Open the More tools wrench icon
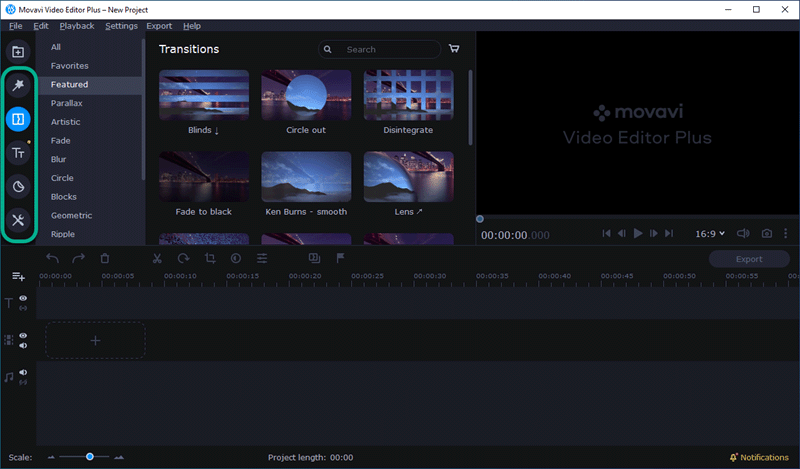This screenshot has width=800, height=469. click(x=18, y=220)
